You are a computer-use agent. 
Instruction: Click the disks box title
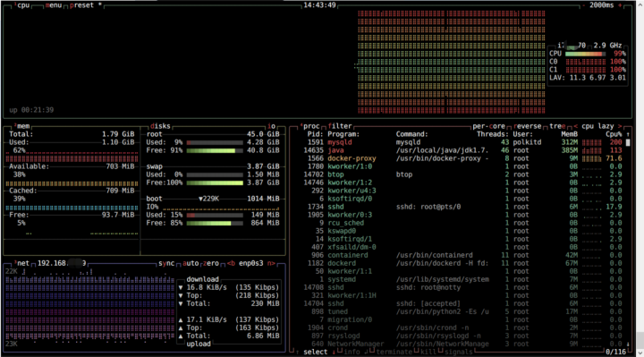(x=160, y=126)
